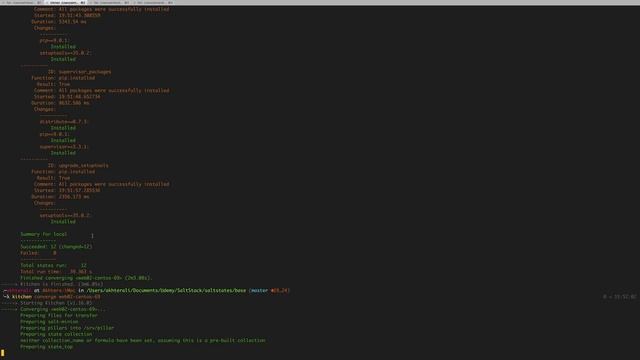Click the 'kitchen converge' command line
Viewport: 640px width, 360px height.
coord(56,297)
